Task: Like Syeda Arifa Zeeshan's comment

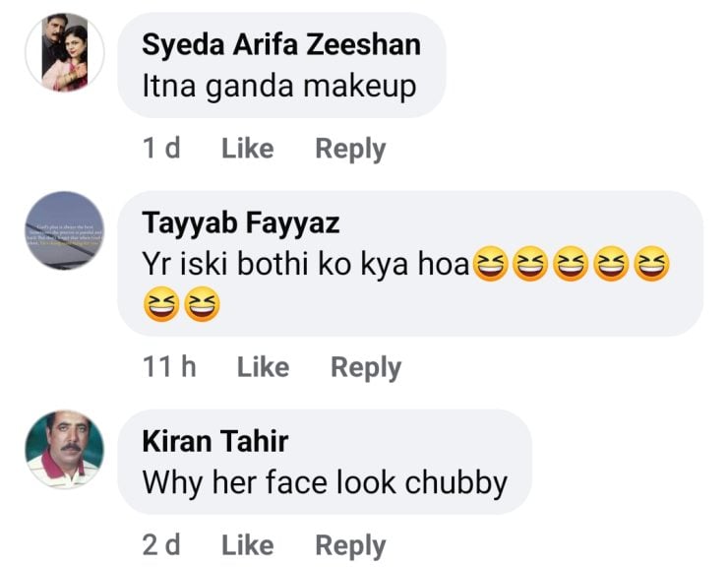Action: click(x=247, y=149)
